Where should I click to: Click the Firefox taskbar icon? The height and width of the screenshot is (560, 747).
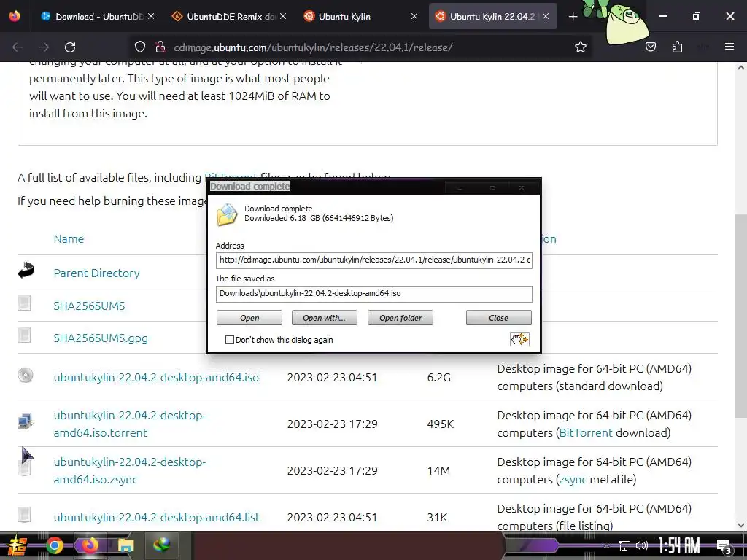[x=90, y=545]
